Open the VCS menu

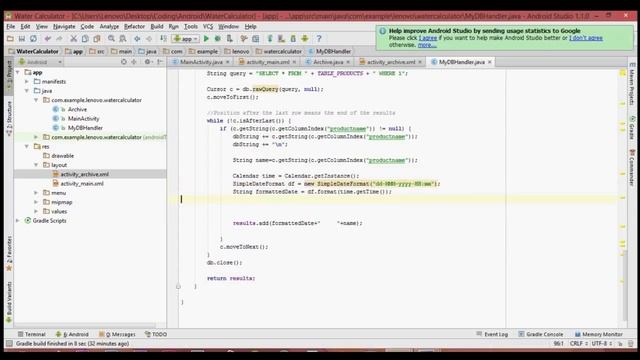tap(208, 27)
